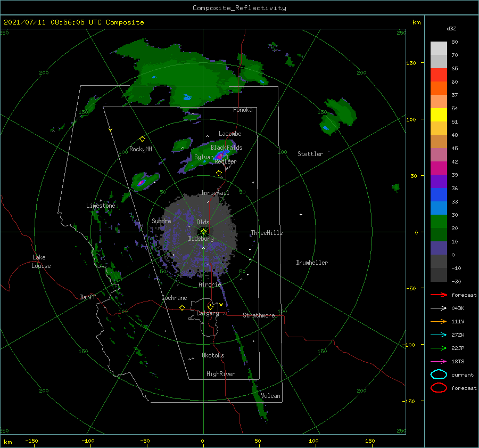Click the green 22JP arrow icon
The image size is (479, 448).
click(x=439, y=348)
